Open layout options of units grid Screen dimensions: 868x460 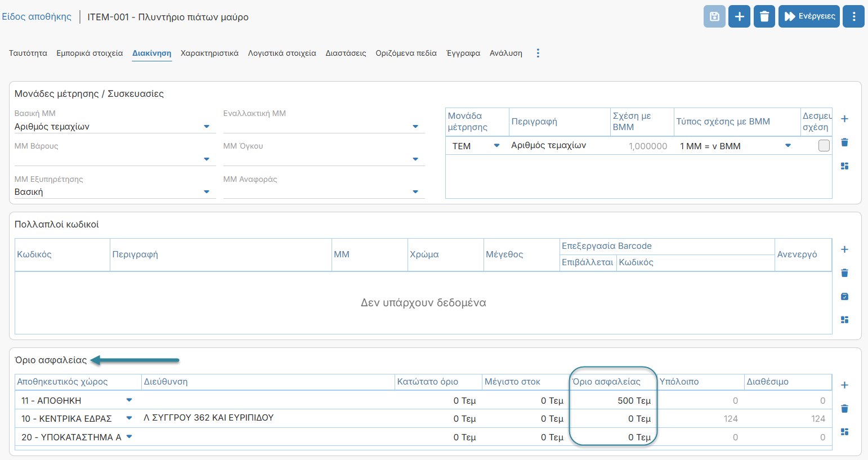coord(844,166)
